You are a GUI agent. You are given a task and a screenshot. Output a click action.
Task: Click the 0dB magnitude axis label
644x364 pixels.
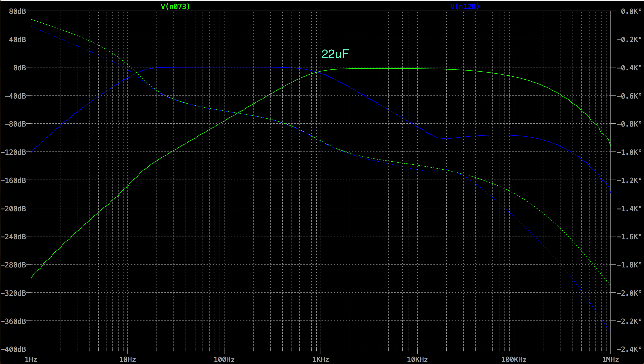click(x=19, y=68)
